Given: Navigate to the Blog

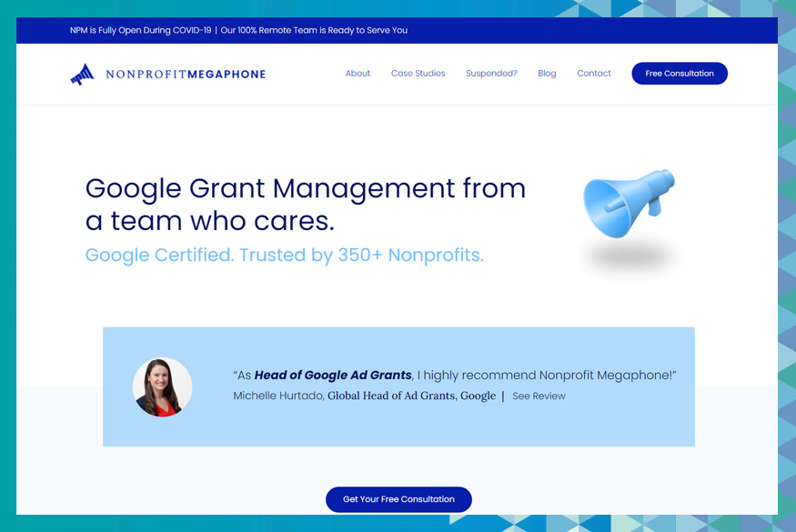Looking at the screenshot, I should click(x=547, y=74).
